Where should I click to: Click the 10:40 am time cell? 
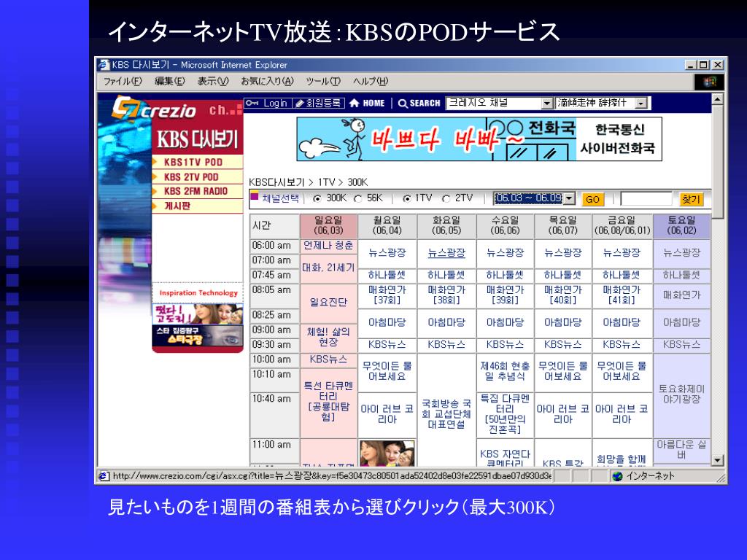point(274,413)
